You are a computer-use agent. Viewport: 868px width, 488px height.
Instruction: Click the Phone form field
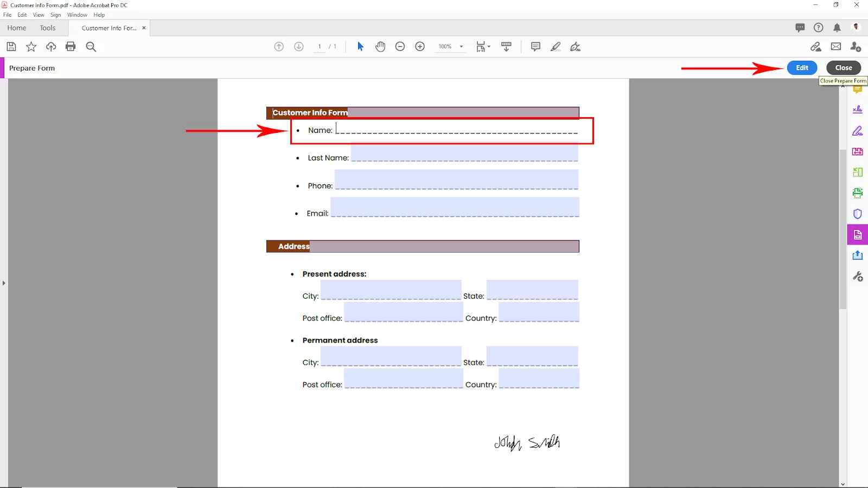(x=456, y=179)
